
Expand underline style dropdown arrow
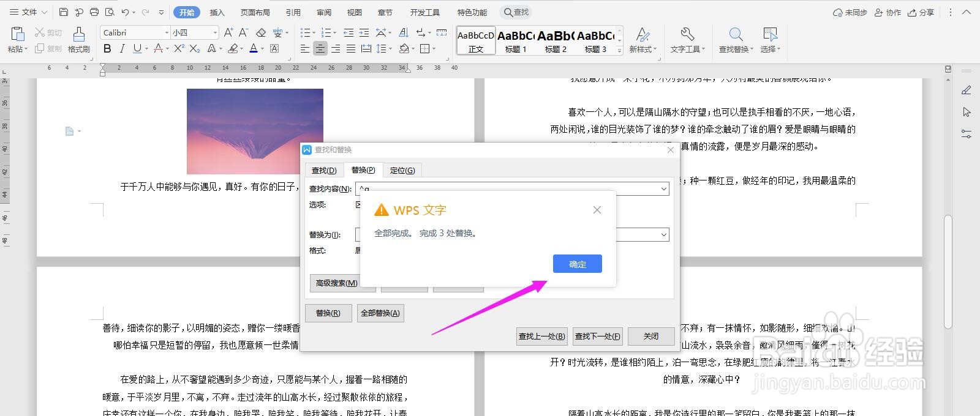147,48
